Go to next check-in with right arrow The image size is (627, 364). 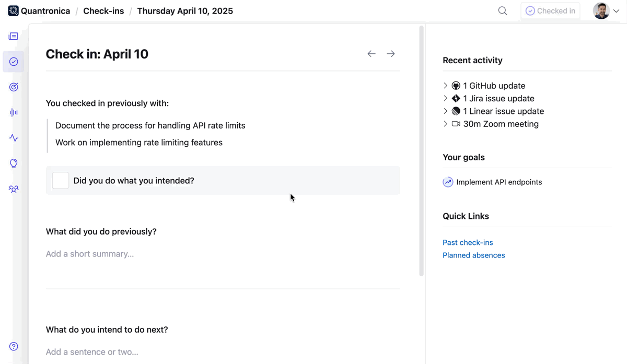click(391, 54)
